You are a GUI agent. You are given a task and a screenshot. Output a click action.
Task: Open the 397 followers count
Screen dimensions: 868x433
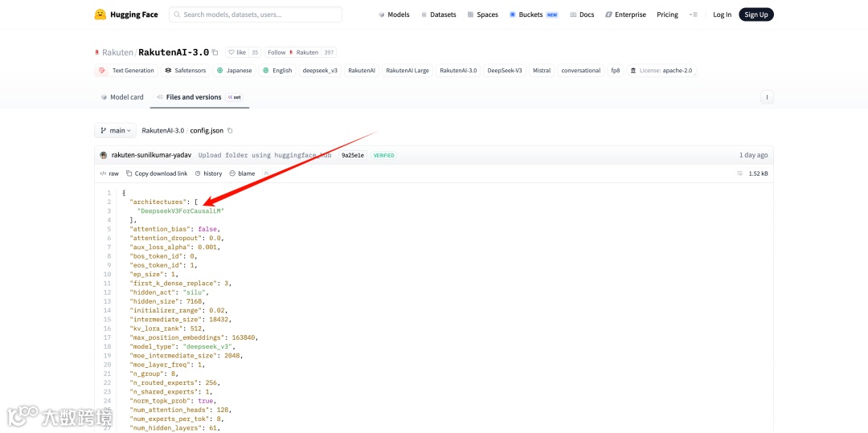329,52
